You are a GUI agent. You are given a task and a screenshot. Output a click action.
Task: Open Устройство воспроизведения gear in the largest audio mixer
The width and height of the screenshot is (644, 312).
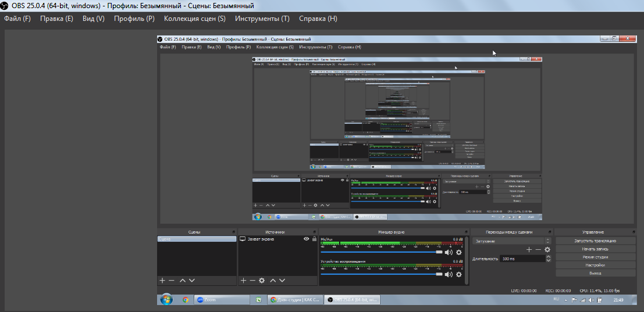pyautogui.click(x=459, y=274)
